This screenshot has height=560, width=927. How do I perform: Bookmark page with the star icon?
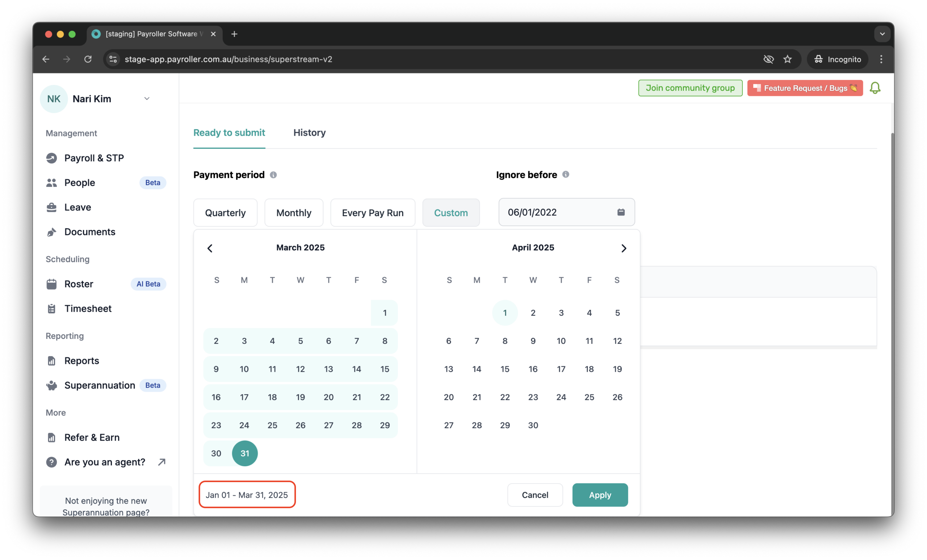click(788, 59)
